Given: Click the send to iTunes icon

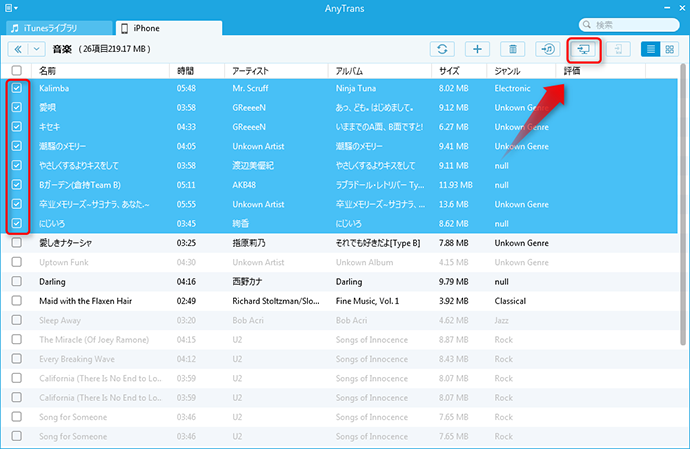Looking at the screenshot, I should point(548,49).
